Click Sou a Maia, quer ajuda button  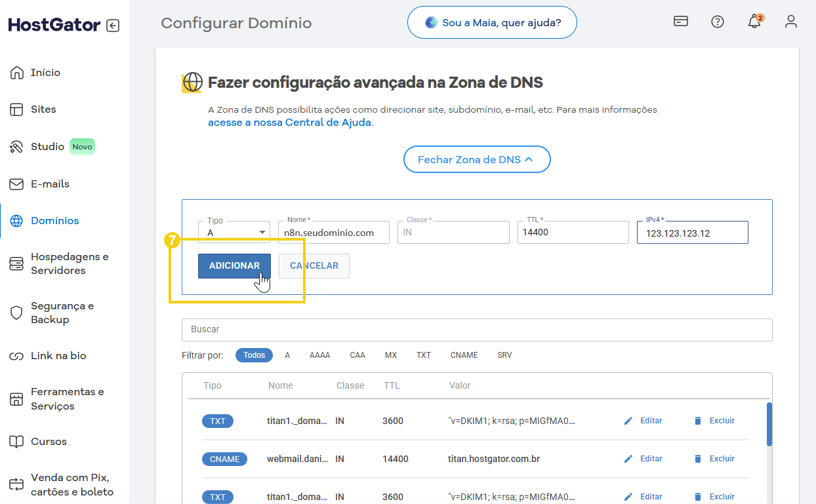tap(492, 23)
